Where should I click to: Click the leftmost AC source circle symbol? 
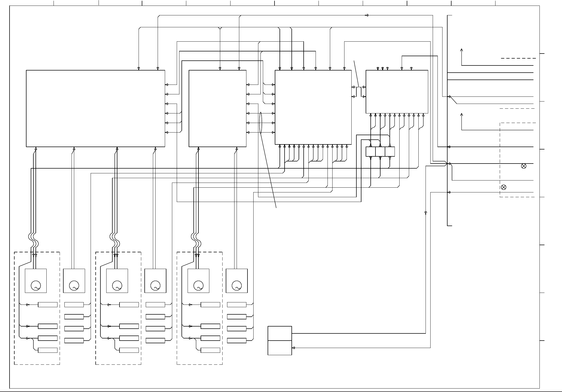[x=36, y=286]
